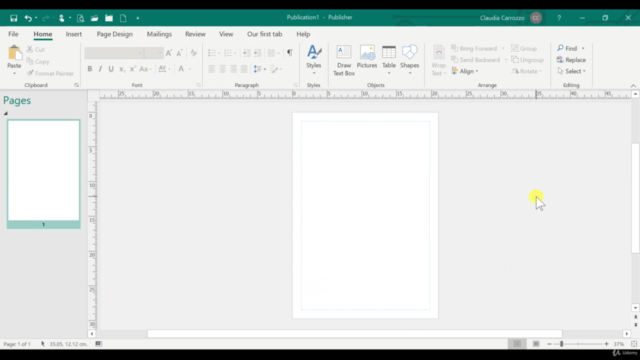Toggle Italic formatting
The width and height of the screenshot is (640, 360).
100,69
